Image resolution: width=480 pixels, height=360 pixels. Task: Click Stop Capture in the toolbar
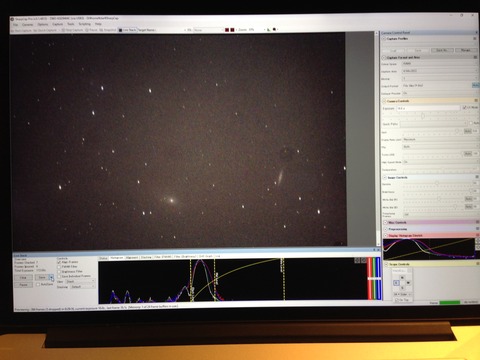point(72,30)
